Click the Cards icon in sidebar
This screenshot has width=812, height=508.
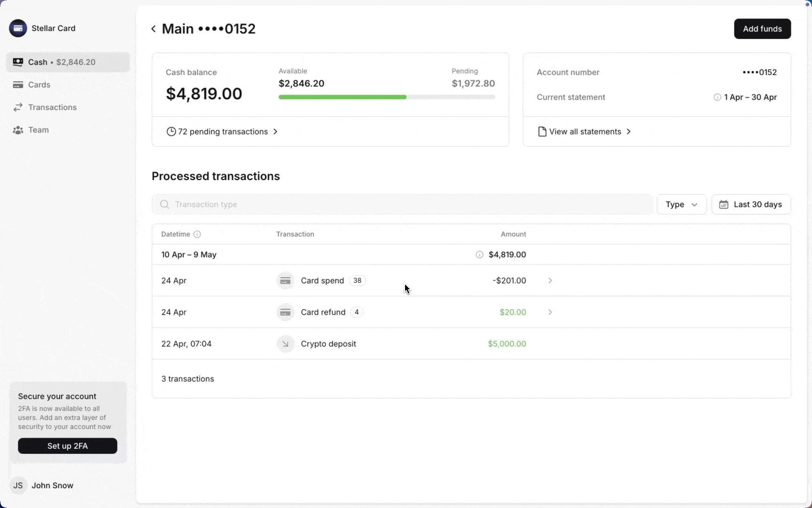point(18,85)
